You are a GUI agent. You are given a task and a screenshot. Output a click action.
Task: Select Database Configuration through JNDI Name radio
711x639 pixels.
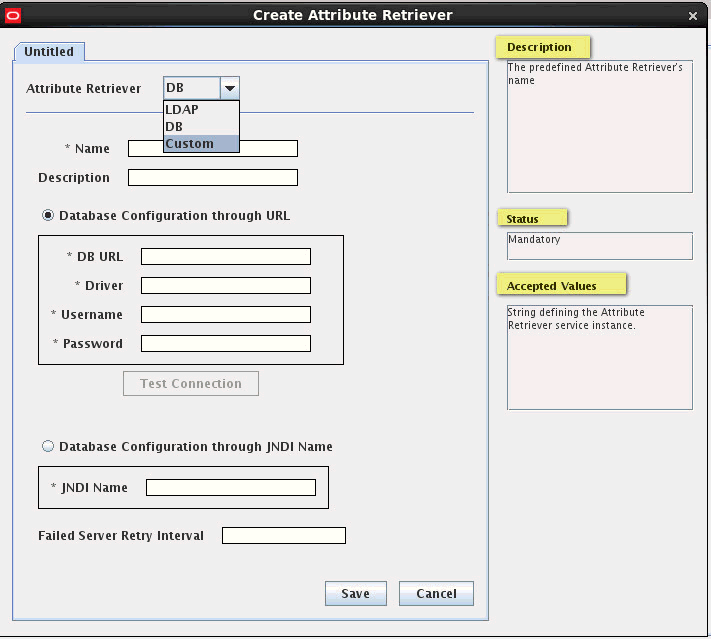point(48,446)
